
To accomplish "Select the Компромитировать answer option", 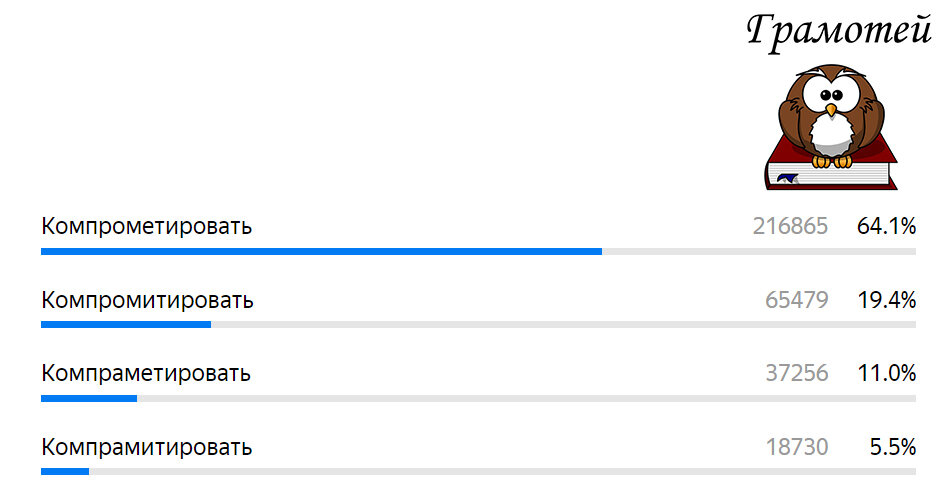I will pos(147,300).
